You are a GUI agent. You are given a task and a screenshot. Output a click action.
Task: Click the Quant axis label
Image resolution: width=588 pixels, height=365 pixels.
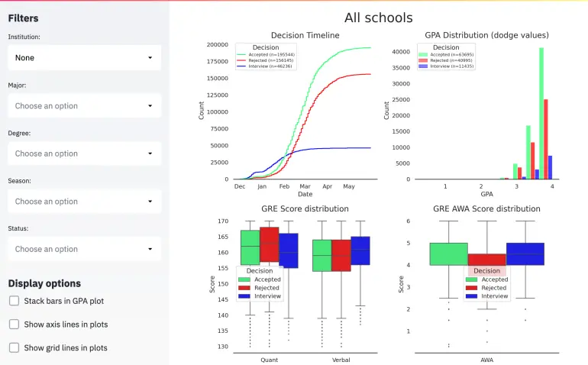270,360
